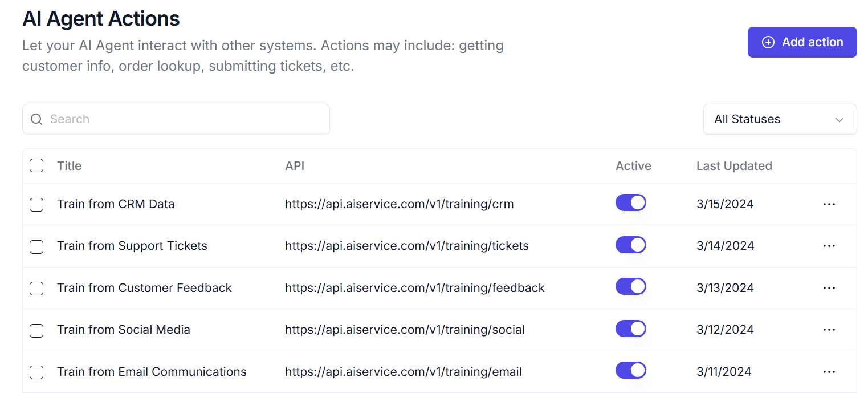Check the Train from Social Media row checkbox
This screenshot has width=868, height=393.
click(x=36, y=330)
